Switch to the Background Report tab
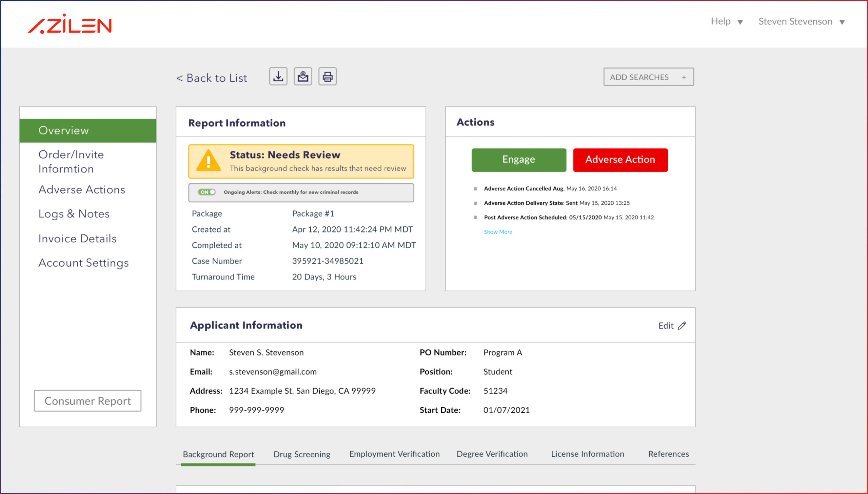868x494 pixels. coord(218,454)
